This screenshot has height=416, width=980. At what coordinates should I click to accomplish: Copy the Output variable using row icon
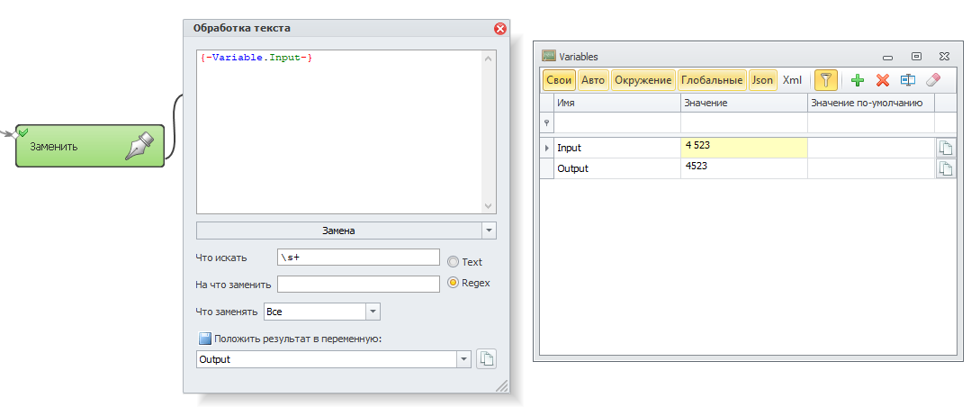click(945, 168)
